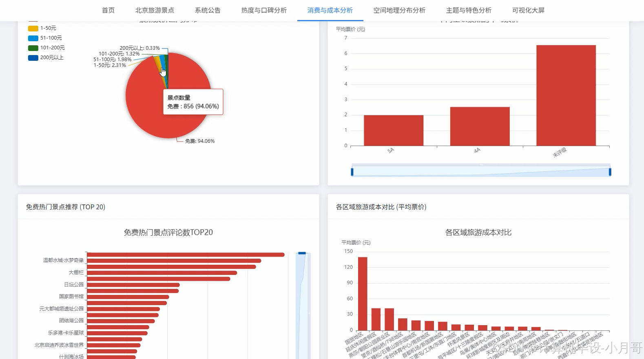Image resolution: width=644 pixels, height=359 pixels.
Task: Select 消费与成本分析 tab
Action: click(330, 10)
